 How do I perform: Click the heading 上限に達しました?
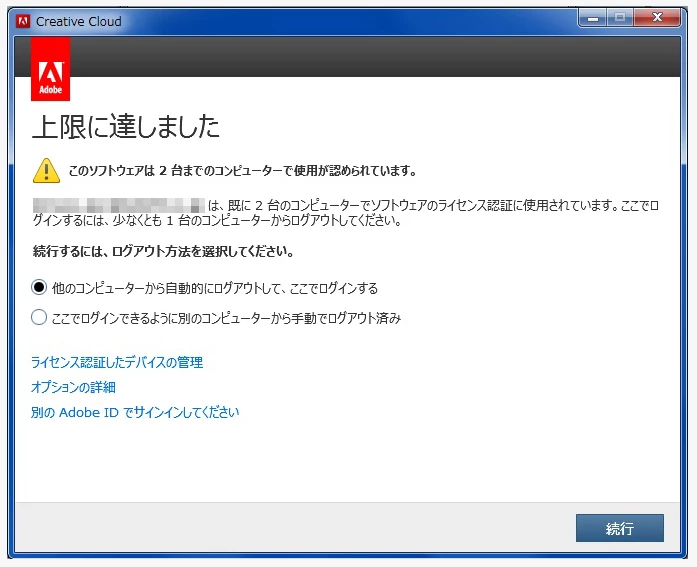[x=126, y=127]
